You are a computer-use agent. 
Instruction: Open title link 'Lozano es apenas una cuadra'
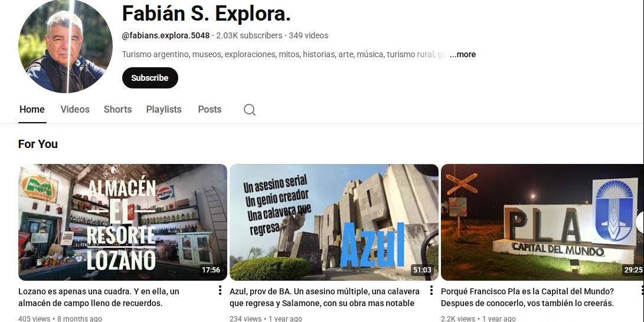[x=99, y=297]
